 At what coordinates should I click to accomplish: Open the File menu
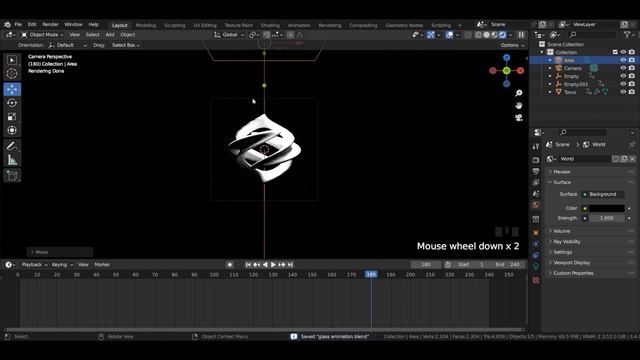[x=18, y=24]
